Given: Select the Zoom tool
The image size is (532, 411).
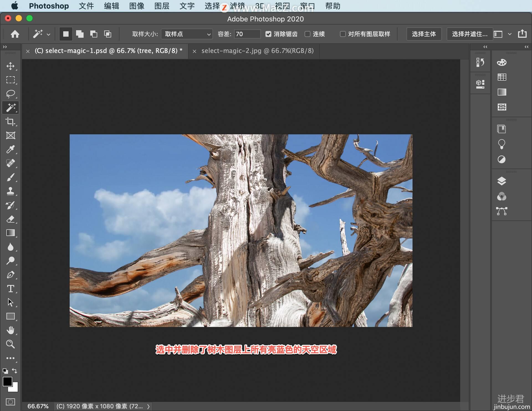Looking at the screenshot, I should point(11,344).
